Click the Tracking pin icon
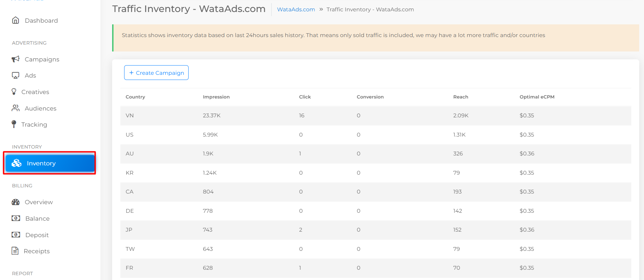Screen dimensions: 644x280 (x=14, y=124)
